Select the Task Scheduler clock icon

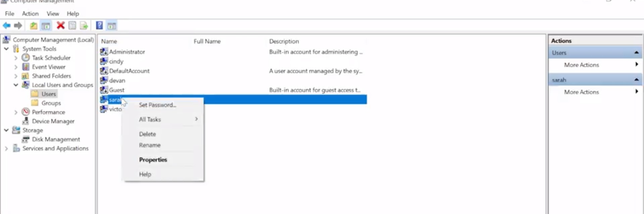point(26,58)
